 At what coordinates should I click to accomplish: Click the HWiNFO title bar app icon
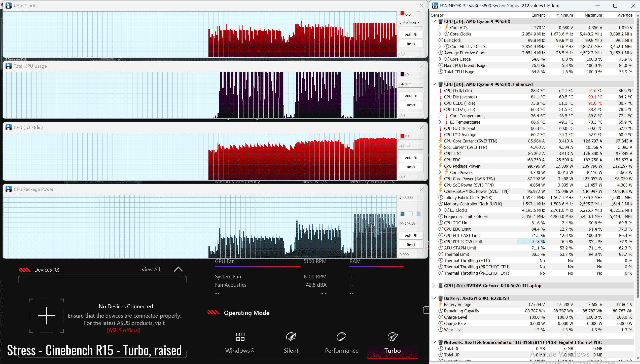tap(435, 6)
